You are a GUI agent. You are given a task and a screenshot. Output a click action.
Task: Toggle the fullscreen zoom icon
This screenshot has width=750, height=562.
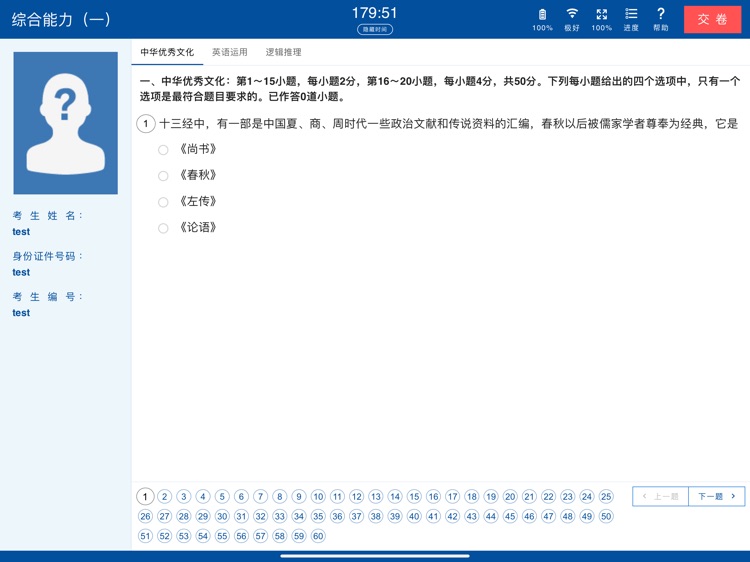click(x=601, y=14)
